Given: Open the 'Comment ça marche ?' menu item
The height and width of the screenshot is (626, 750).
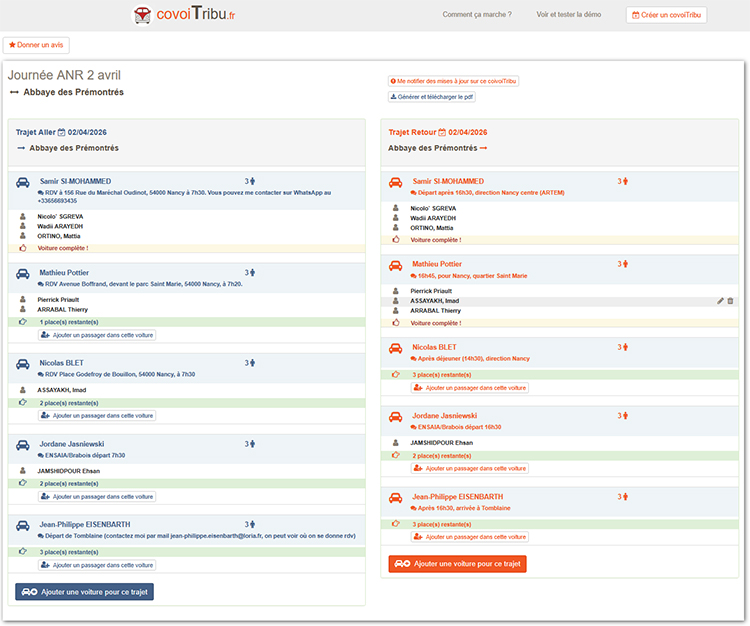Looking at the screenshot, I should point(477,15).
